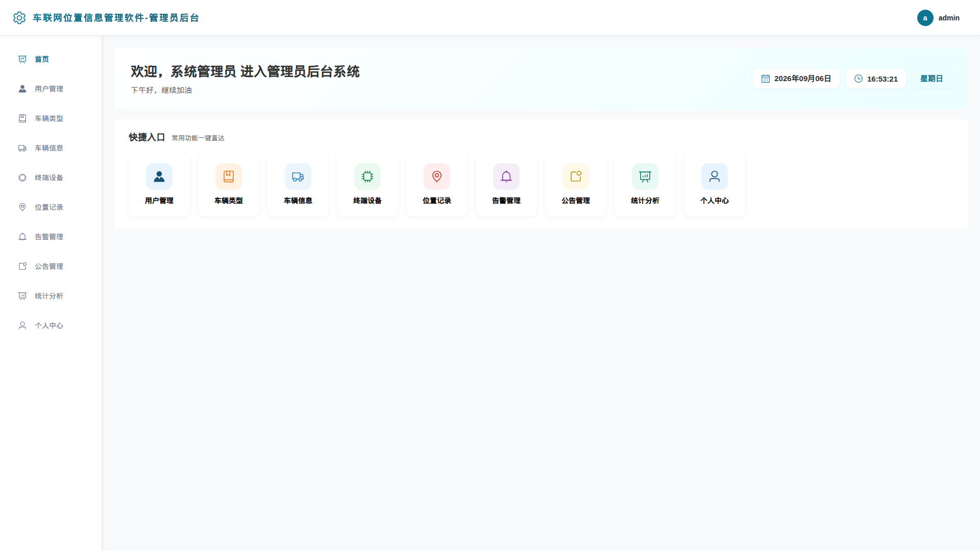Screen dimensions: 980x551
Task: Click the 星期日 weekday badge
Action: (x=932, y=79)
